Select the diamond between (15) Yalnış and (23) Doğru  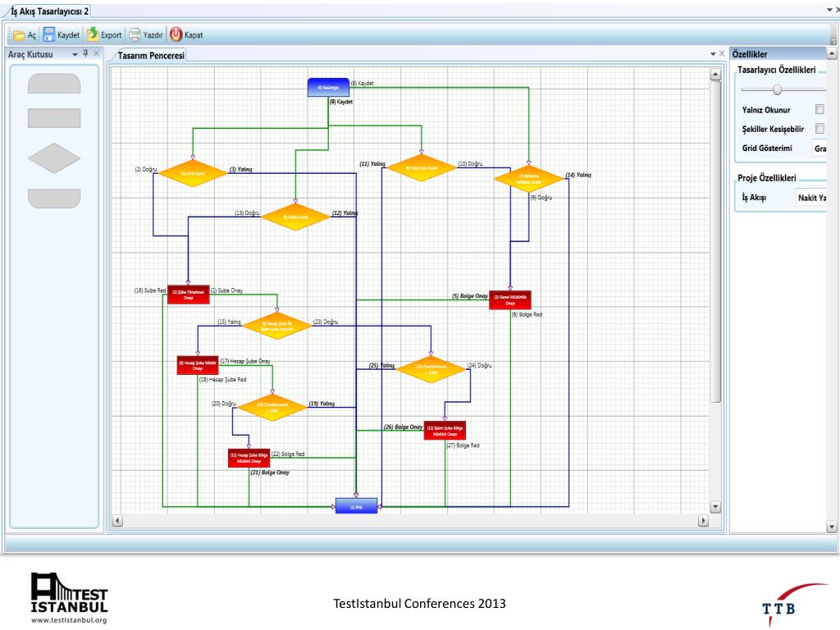click(277, 326)
